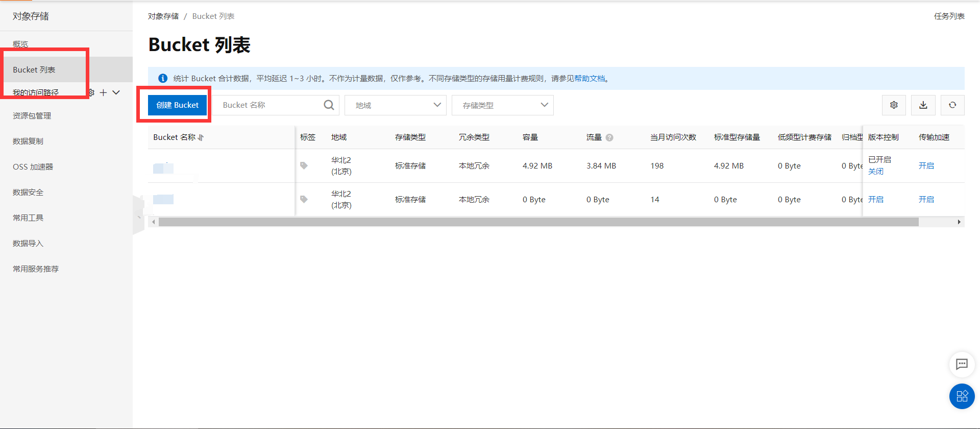This screenshot has width=980, height=429.
Task: Go to data replication section
Action: (x=28, y=141)
